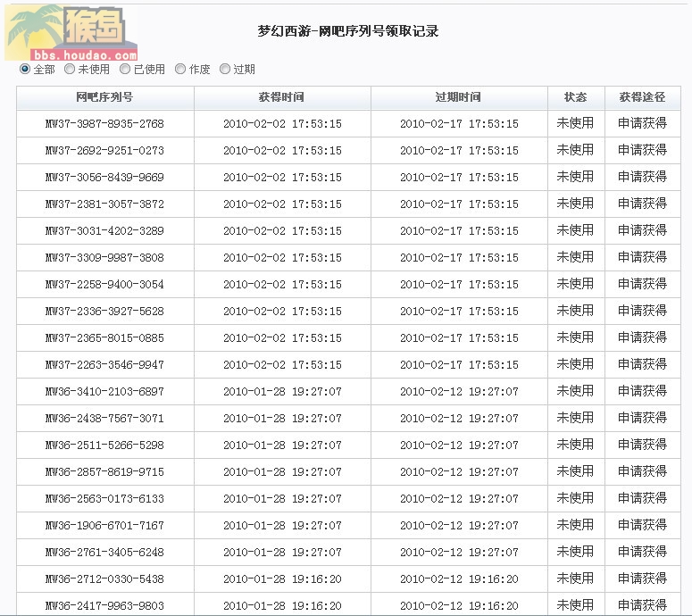Viewport: 692px width, 616px height.
Task: Click 获得时间 cell of row MW36-1906-6701-7167
Action: [x=282, y=526]
